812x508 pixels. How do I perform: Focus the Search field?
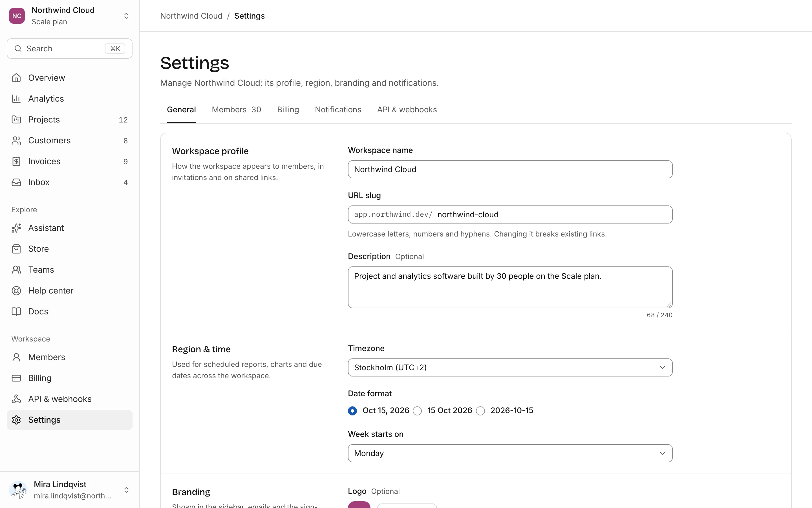[69, 49]
